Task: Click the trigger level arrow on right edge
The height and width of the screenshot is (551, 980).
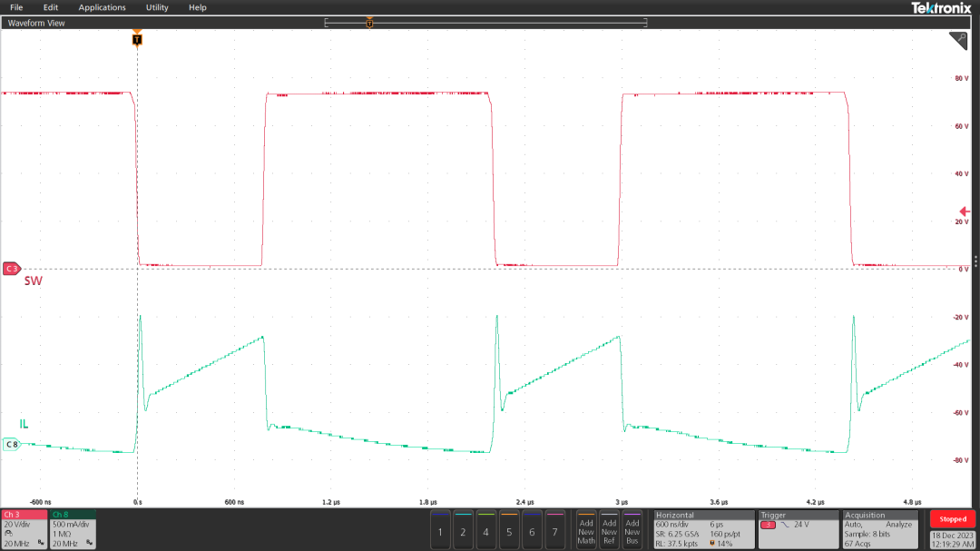Action: (x=965, y=212)
